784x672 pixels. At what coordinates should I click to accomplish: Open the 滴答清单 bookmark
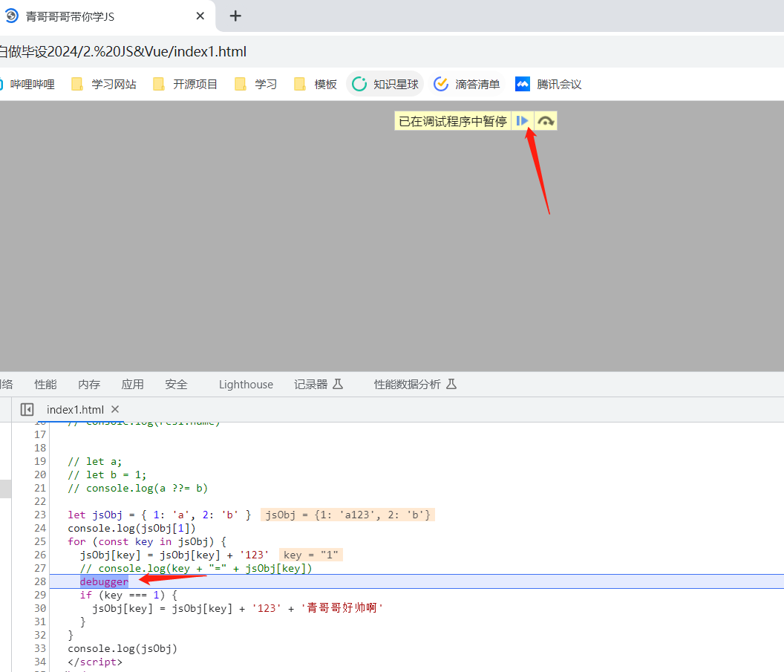click(467, 84)
